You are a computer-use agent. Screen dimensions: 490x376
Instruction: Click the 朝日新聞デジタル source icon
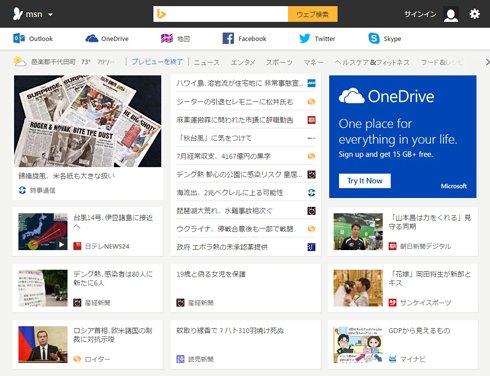[x=393, y=246]
